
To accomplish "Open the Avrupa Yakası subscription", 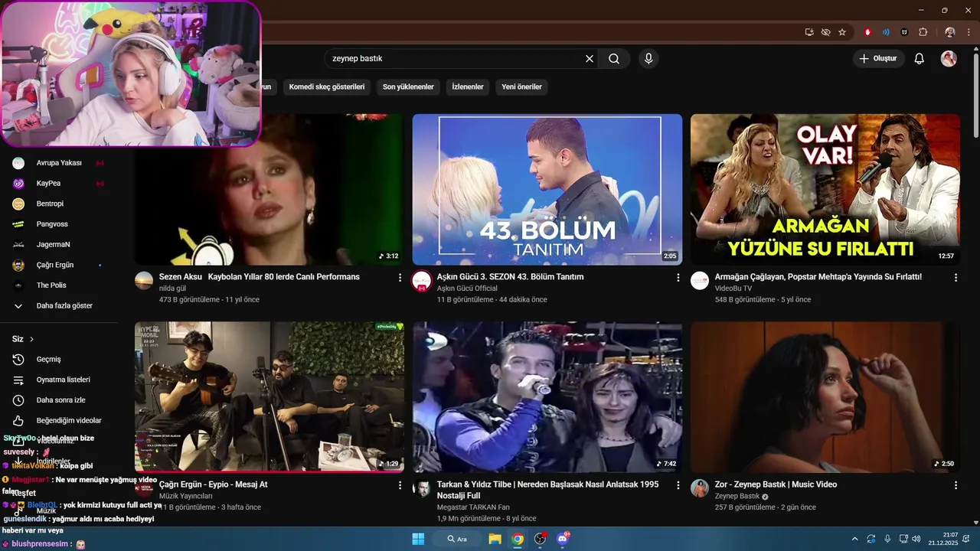I will [x=59, y=163].
